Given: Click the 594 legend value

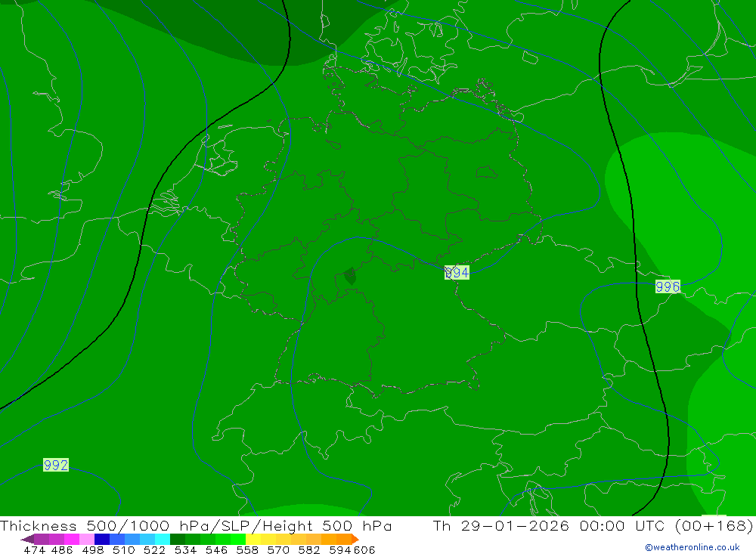Looking at the screenshot, I should (x=340, y=549).
